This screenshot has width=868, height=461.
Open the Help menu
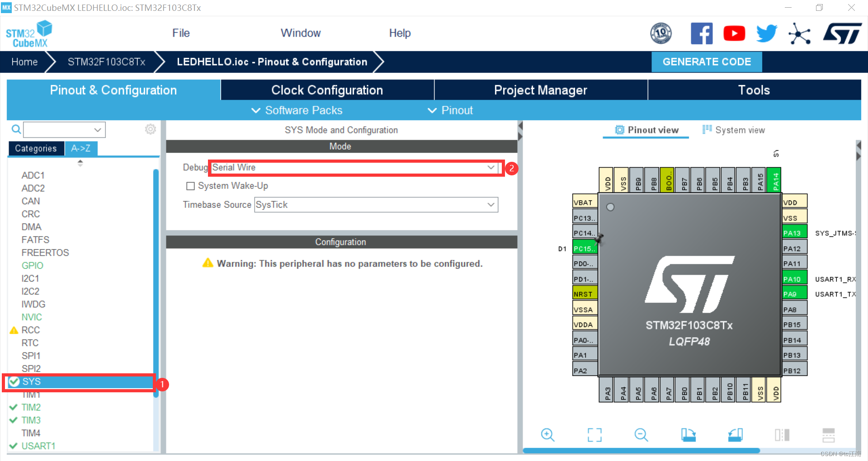(x=400, y=33)
